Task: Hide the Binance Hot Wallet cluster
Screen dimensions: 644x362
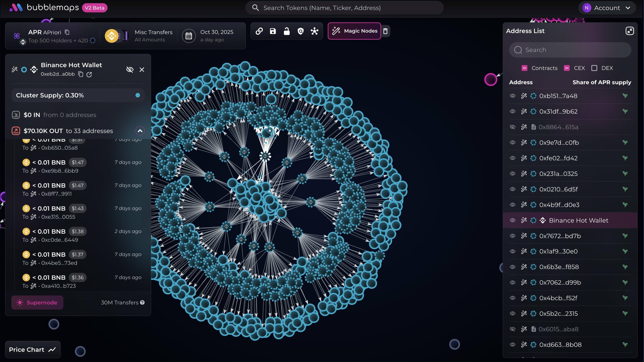Action: click(x=130, y=69)
